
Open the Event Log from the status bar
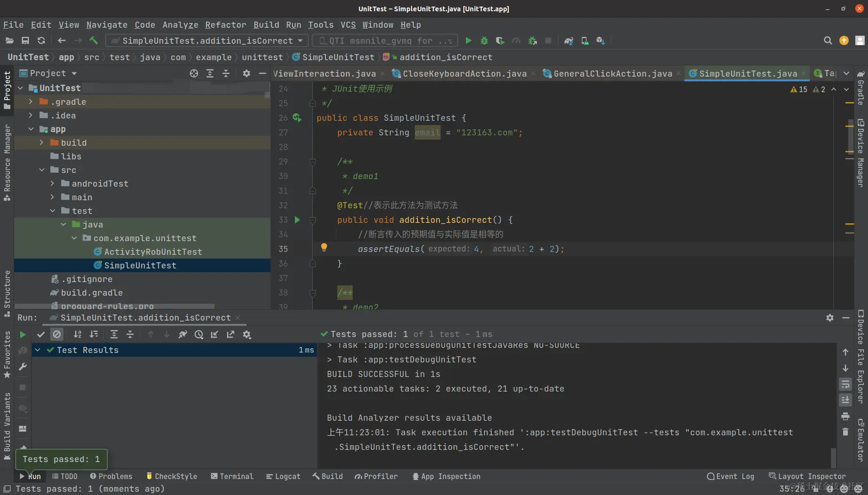tap(730, 476)
